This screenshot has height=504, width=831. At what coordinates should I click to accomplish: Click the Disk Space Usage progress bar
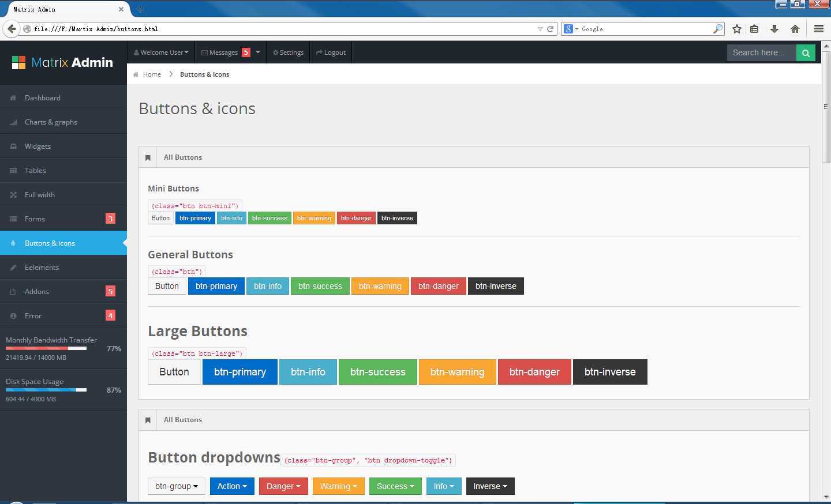tap(46, 390)
